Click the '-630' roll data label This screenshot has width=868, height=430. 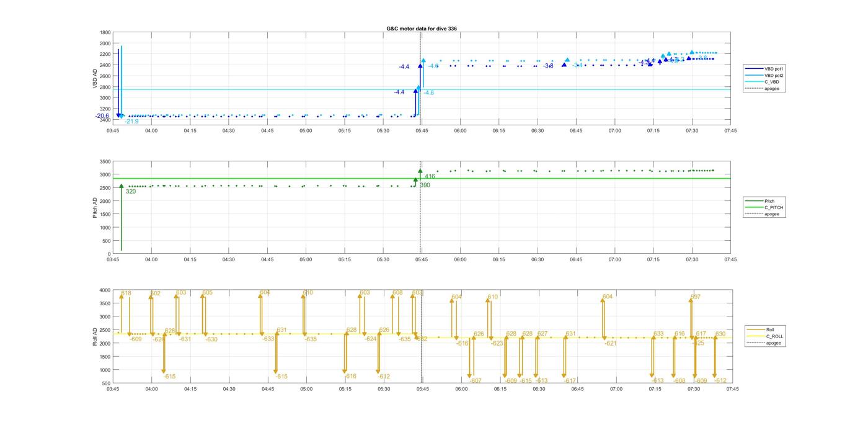pos(211,340)
